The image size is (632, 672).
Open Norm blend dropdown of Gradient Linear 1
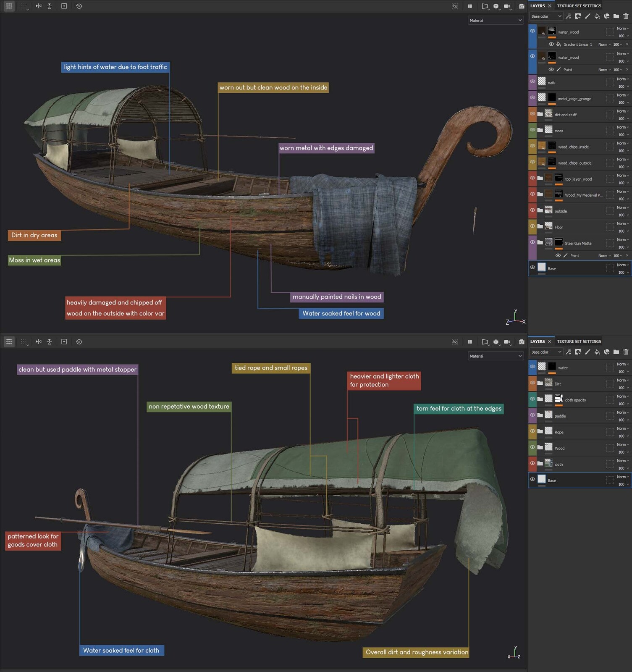click(604, 45)
